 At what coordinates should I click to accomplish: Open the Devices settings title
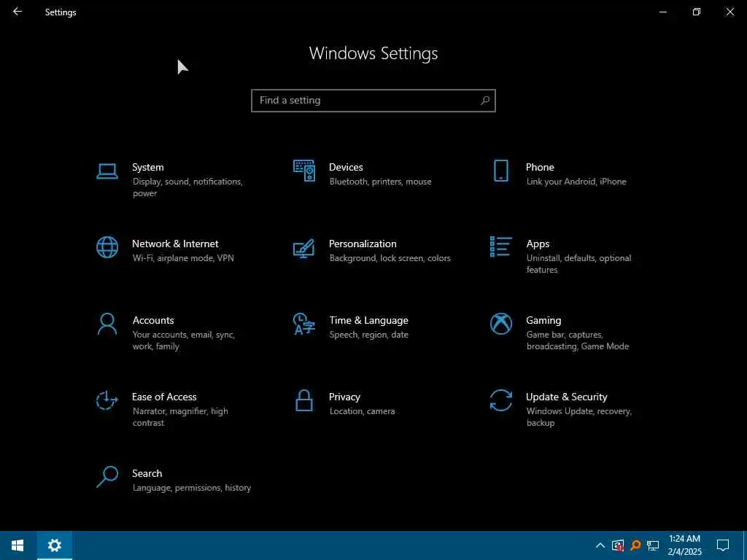(x=346, y=167)
